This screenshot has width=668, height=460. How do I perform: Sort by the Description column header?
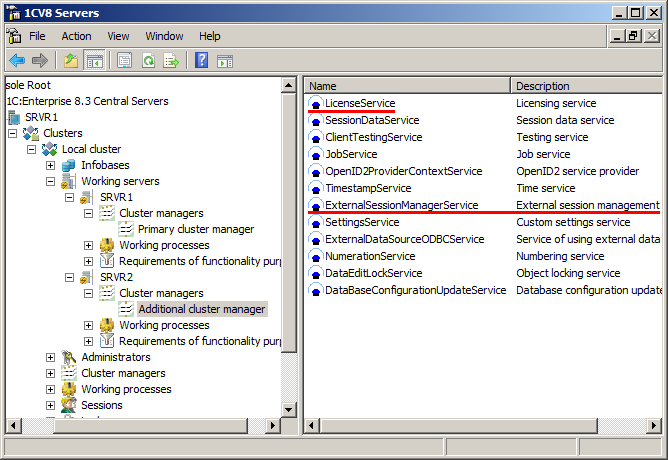point(587,86)
